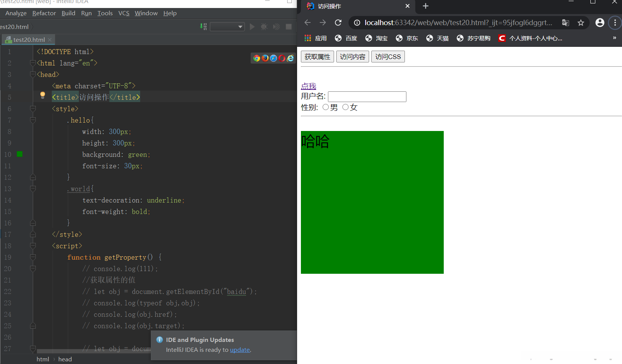Click the update link in notification
Viewport: 622px width, 364px height.
tap(240, 350)
